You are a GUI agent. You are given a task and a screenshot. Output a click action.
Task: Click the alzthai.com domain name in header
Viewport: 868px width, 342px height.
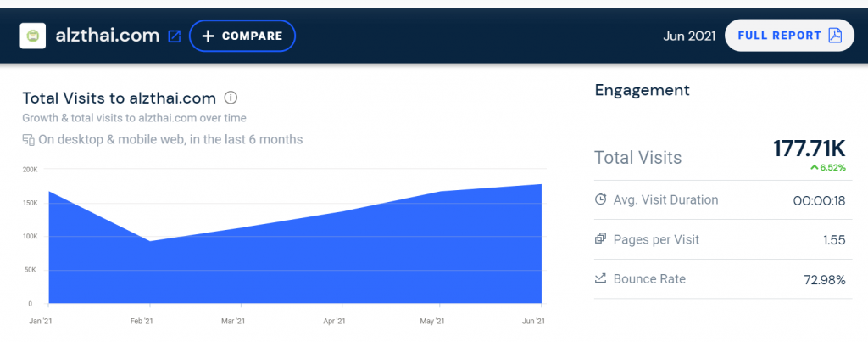point(108,36)
